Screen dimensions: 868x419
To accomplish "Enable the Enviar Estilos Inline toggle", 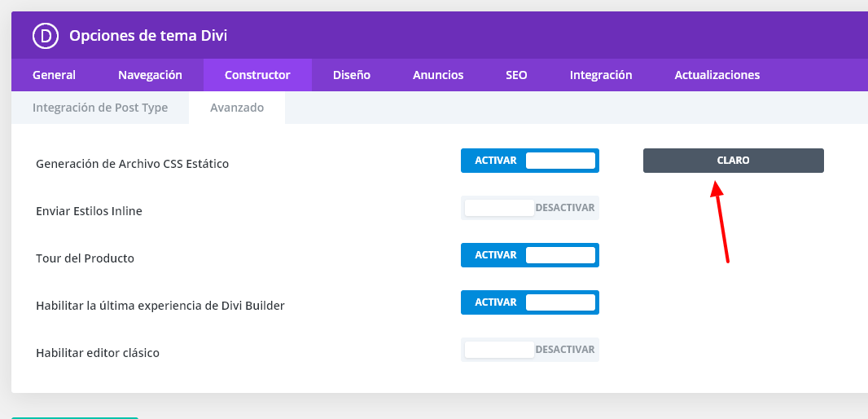I will click(530, 208).
